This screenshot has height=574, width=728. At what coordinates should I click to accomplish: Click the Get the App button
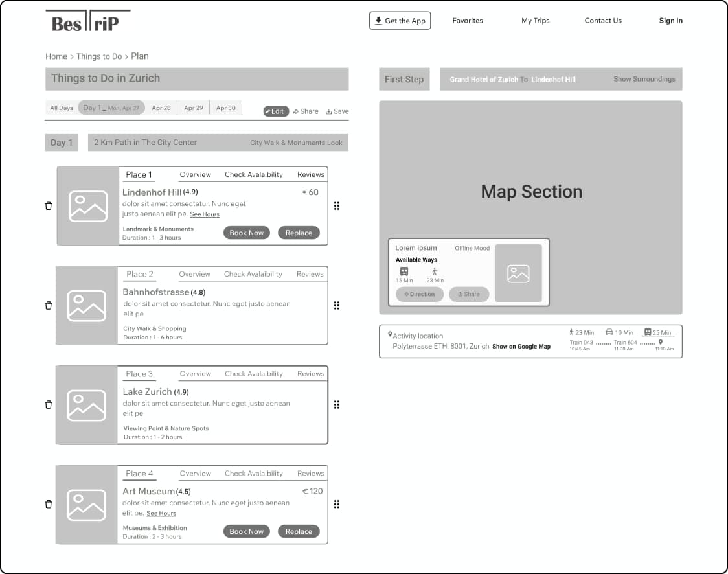point(400,21)
